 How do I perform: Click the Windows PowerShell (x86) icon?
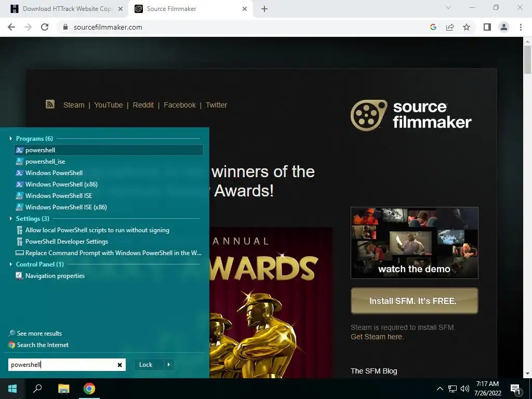[x=20, y=184]
